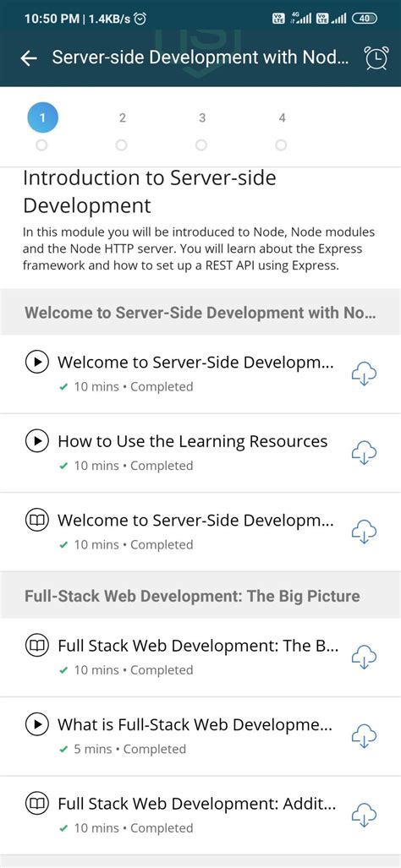The image size is (401, 868).
Task: Download the What is Full-Stack Web Development video
Action: click(364, 736)
